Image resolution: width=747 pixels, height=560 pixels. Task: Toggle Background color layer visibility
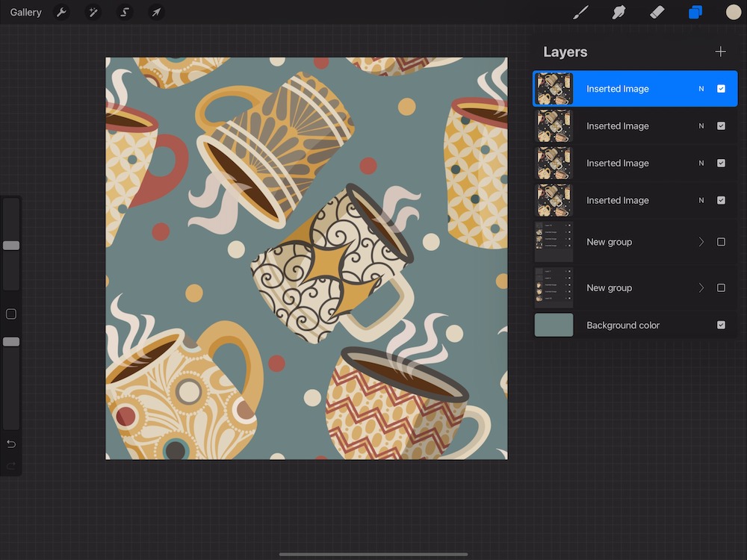721,326
